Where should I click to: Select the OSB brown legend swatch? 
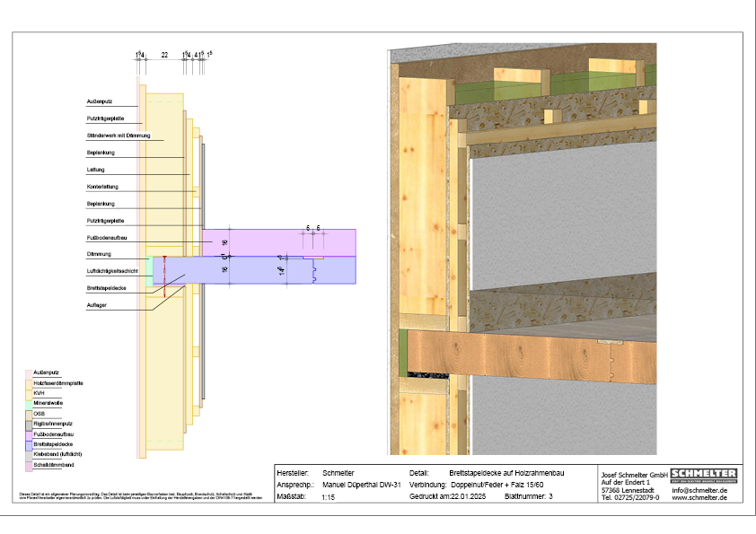coord(28,414)
